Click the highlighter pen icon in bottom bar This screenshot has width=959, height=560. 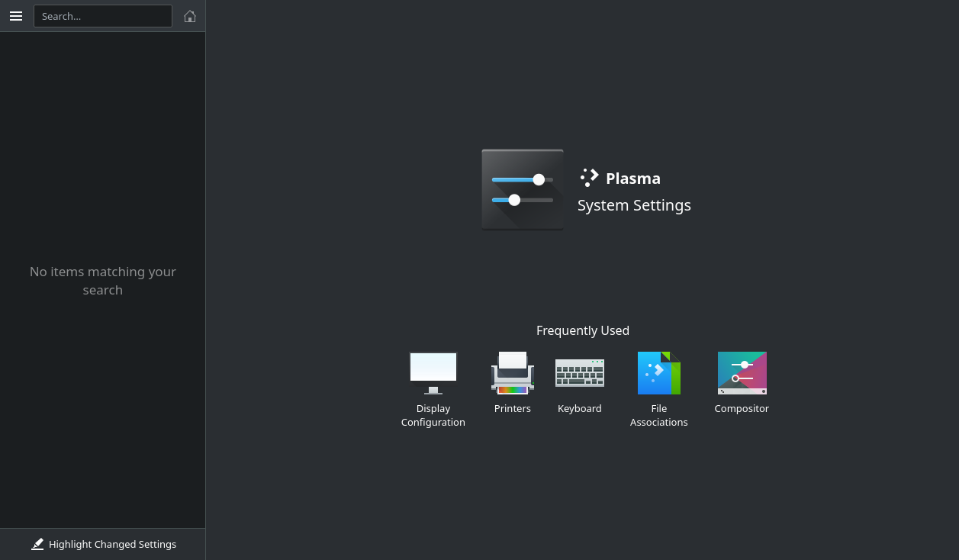click(x=37, y=544)
